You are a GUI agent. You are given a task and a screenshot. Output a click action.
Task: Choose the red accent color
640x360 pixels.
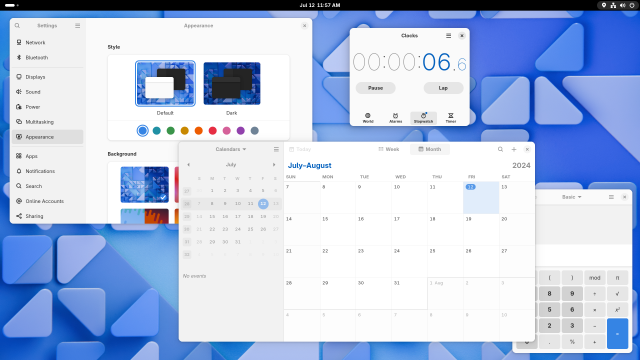213,131
